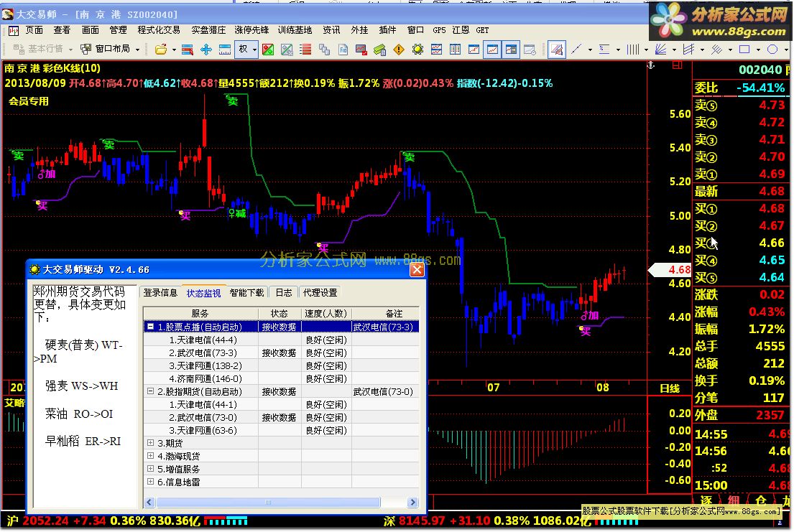Expand the 3.期货 tree node

click(150, 443)
